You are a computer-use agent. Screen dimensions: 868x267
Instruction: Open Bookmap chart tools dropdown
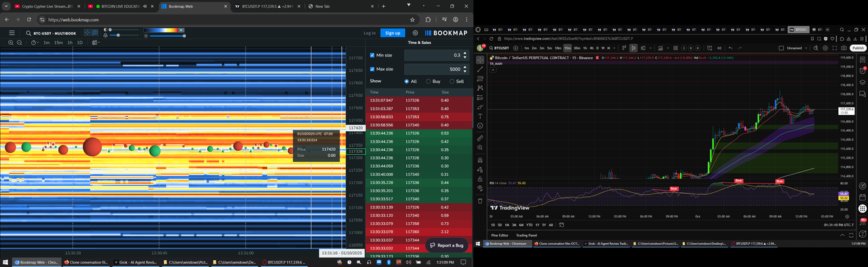[96, 43]
